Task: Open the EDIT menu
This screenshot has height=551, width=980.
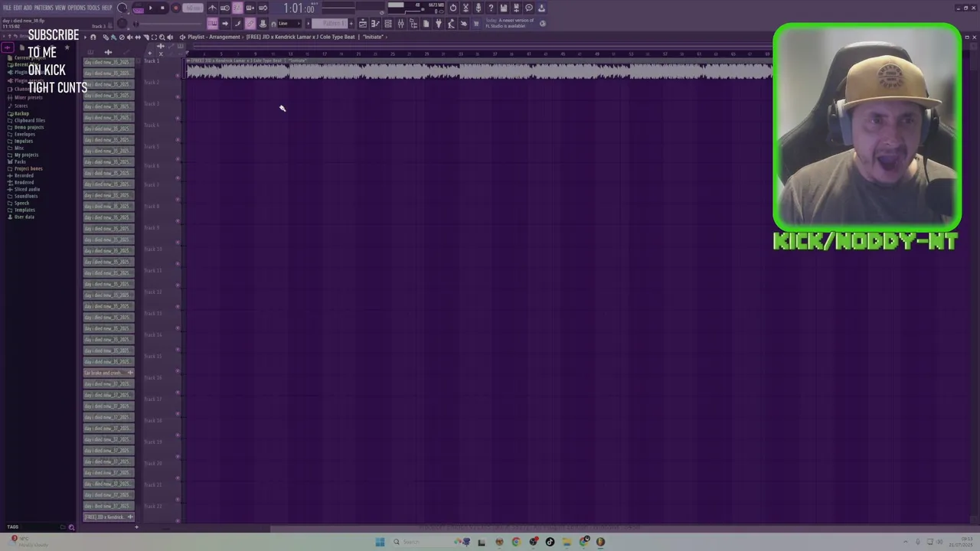Action: coord(18,8)
